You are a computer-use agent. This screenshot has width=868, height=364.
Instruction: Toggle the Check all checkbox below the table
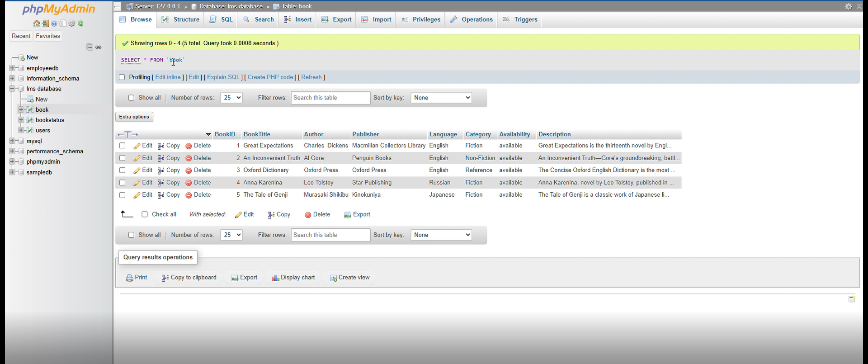click(x=145, y=214)
